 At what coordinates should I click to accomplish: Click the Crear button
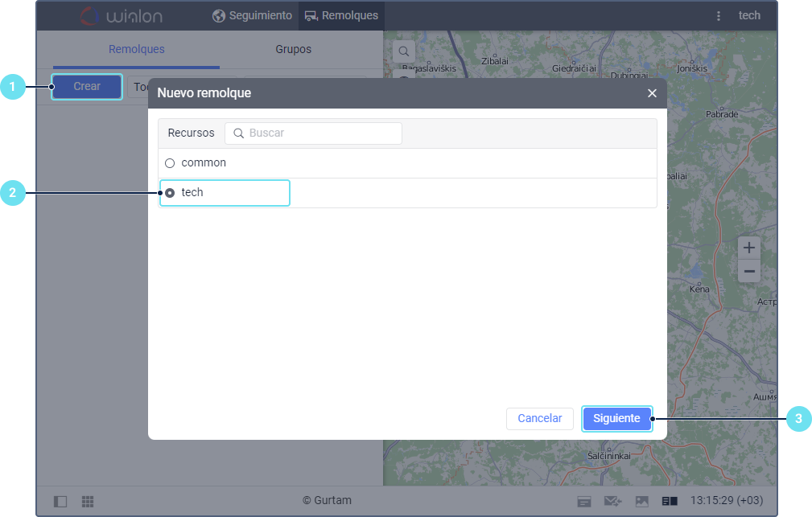86,86
